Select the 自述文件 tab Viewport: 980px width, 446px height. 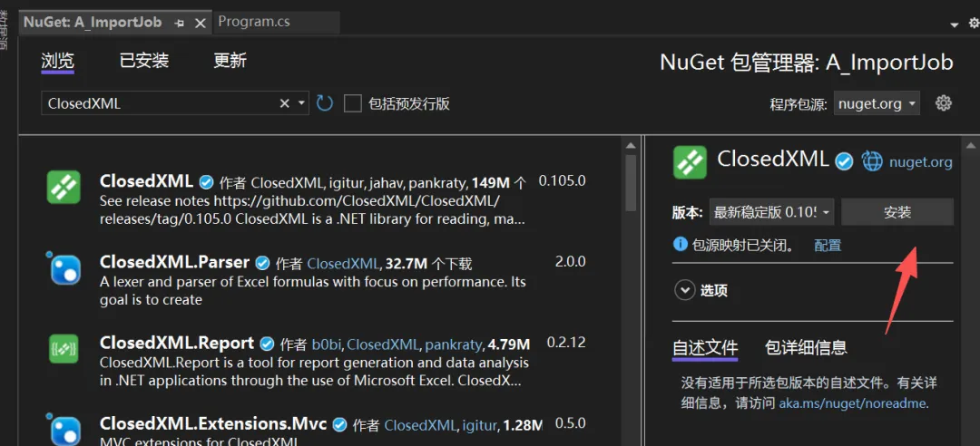(705, 347)
